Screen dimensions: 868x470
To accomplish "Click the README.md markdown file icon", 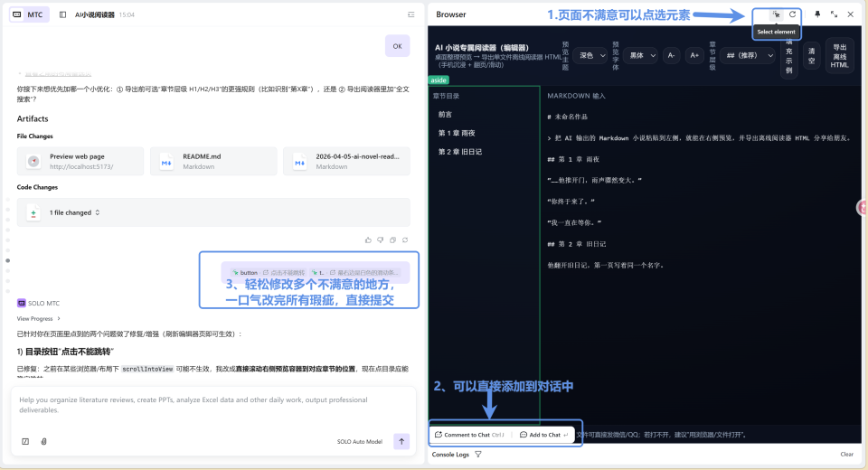I will pyautogui.click(x=166, y=162).
